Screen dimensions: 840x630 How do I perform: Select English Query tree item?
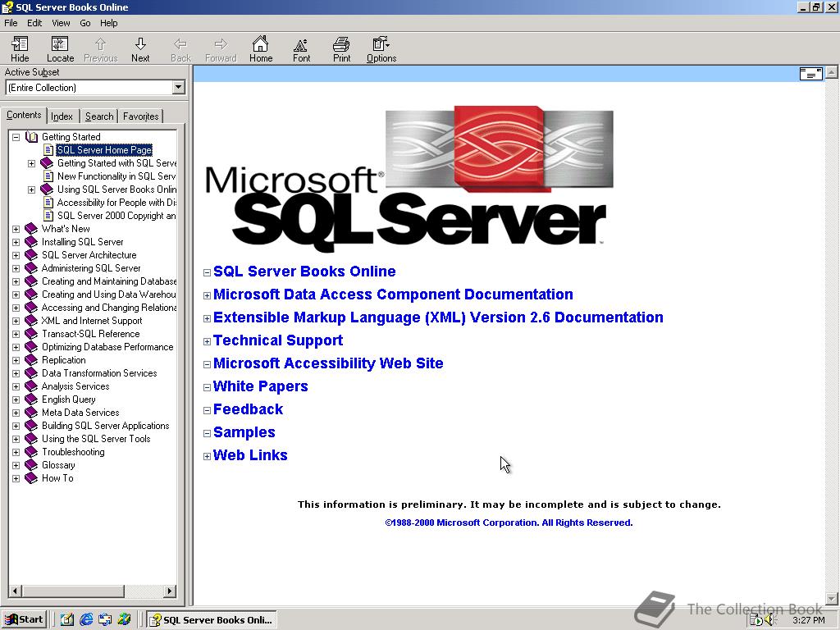coord(69,399)
